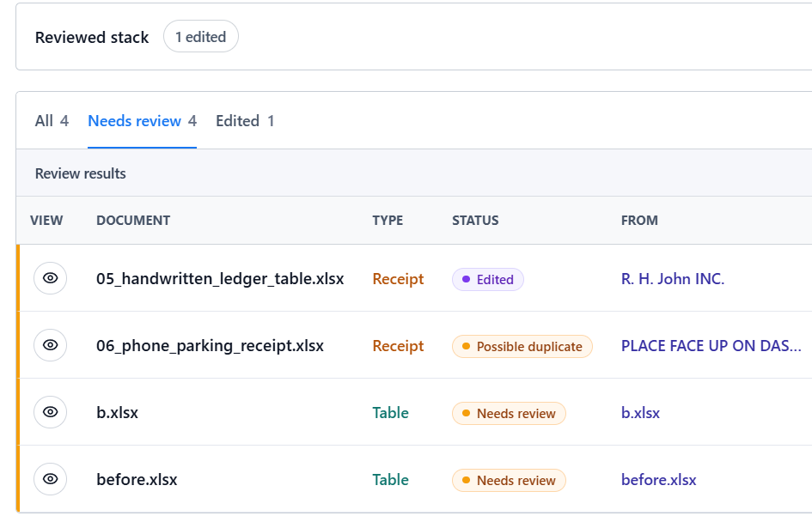
Task: Click Table type in b.xlsx row
Action: pyautogui.click(x=390, y=413)
